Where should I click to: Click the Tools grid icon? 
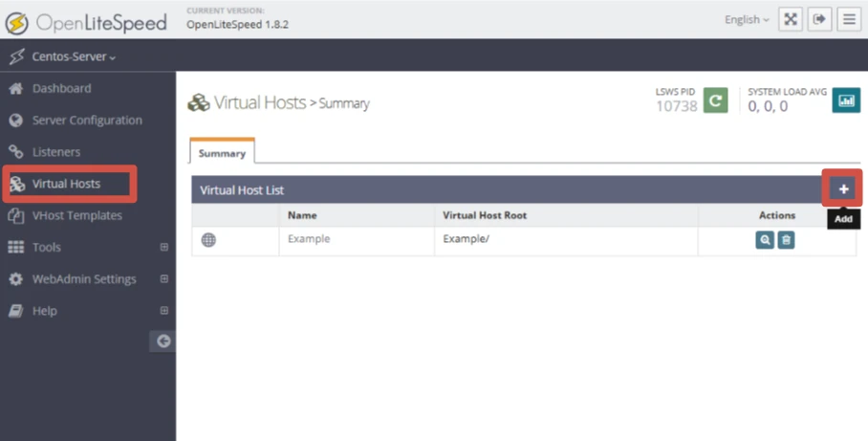click(16, 247)
